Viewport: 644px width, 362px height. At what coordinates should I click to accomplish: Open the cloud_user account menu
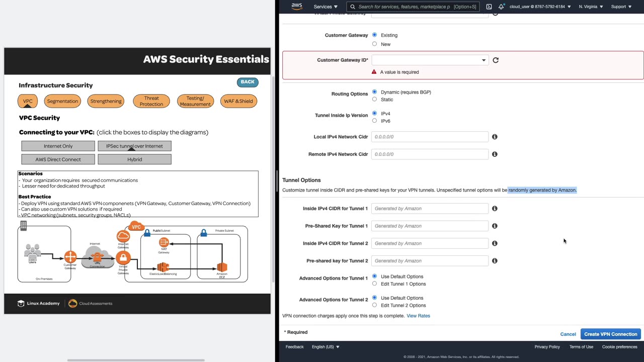tap(540, 7)
